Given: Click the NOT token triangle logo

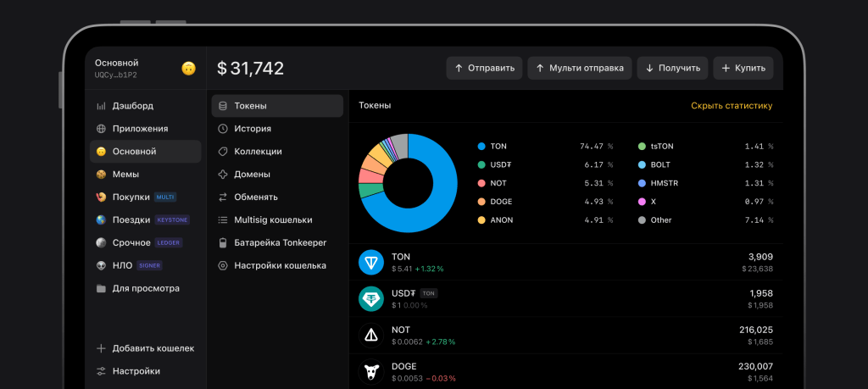Looking at the screenshot, I should pyautogui.click(x=371, y=336).
